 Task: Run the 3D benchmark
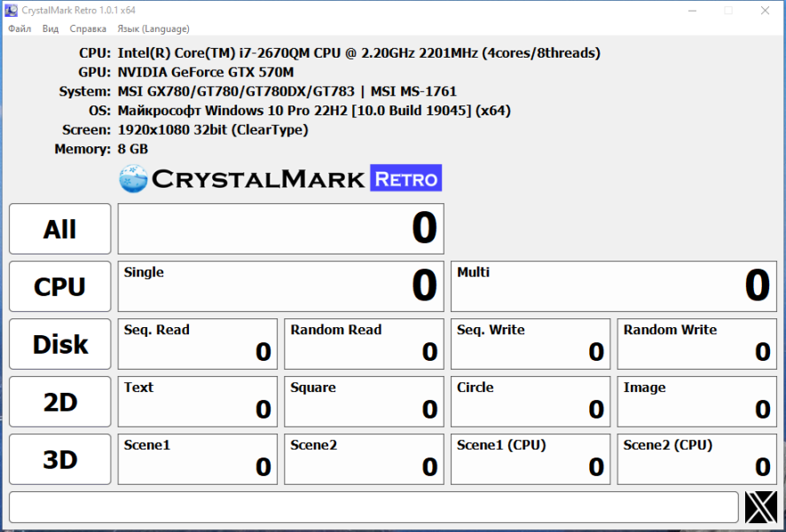point(59,459)
